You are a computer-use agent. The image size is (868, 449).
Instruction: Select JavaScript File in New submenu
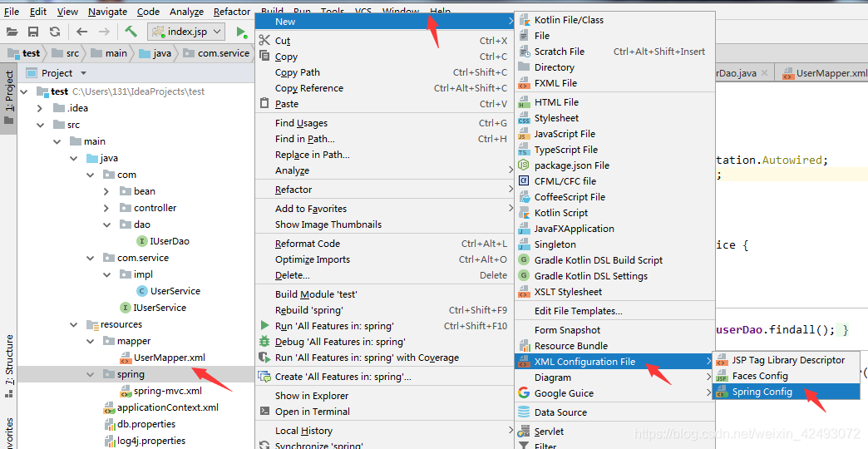[614, 133]
